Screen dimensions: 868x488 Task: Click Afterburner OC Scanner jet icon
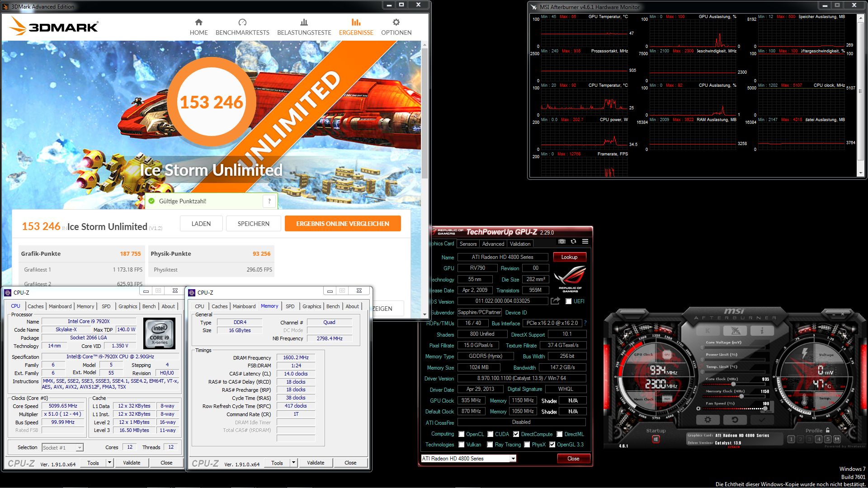coord(735,331)
